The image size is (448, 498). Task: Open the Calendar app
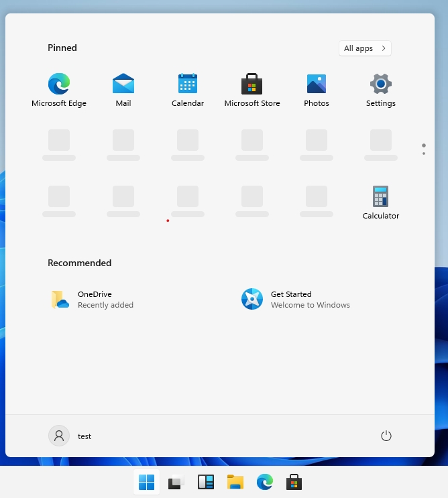188,90
